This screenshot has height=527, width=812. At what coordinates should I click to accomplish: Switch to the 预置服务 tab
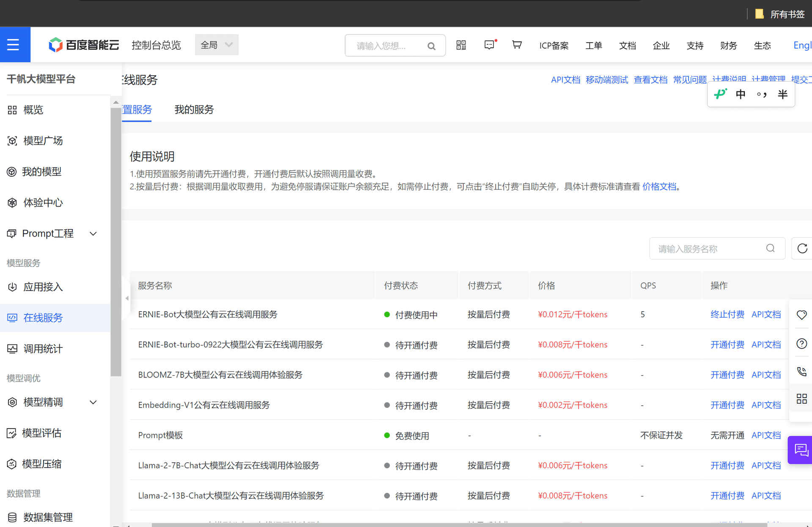[137, 110]
